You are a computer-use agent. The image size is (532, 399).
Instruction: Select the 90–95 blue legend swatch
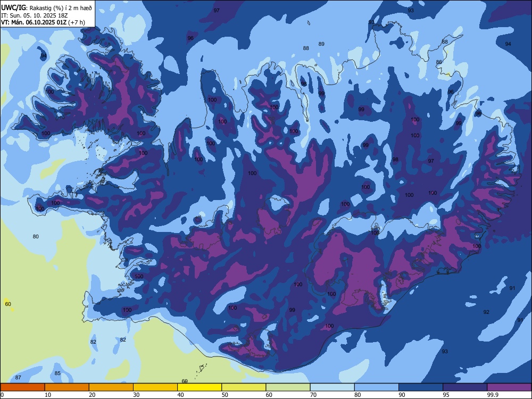421,387
